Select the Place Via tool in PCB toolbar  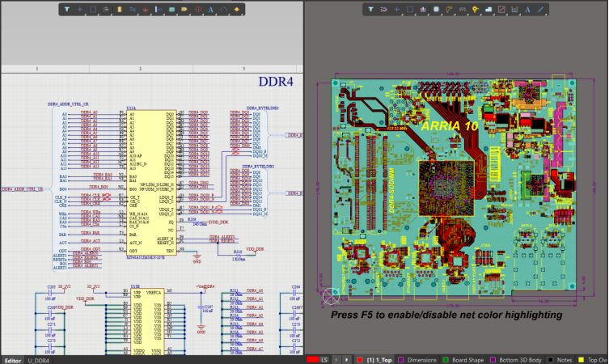(x=476, y=10)
